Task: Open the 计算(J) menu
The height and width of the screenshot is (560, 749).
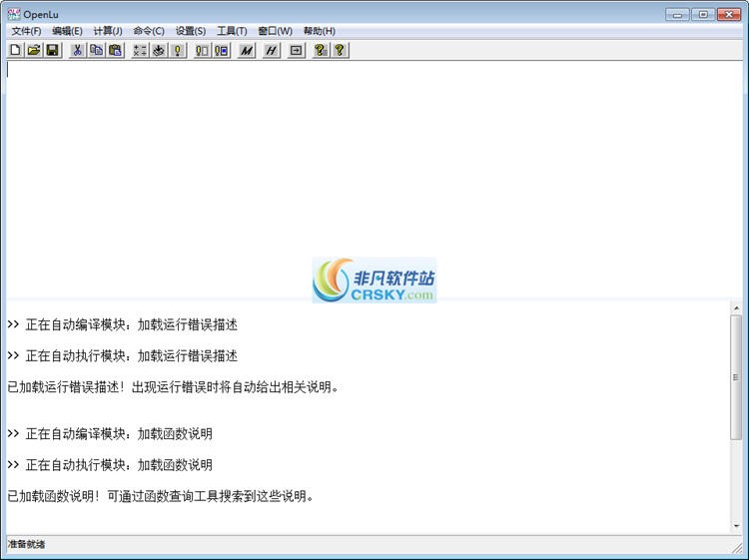Action: point(108,31)
